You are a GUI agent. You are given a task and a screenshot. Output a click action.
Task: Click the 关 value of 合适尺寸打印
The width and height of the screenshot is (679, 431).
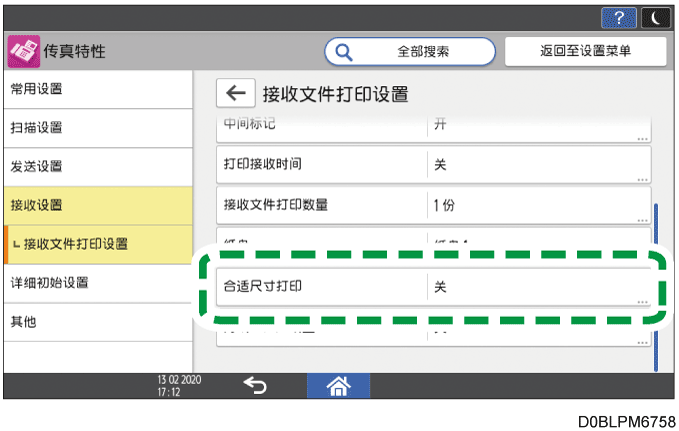pos(440,287)
